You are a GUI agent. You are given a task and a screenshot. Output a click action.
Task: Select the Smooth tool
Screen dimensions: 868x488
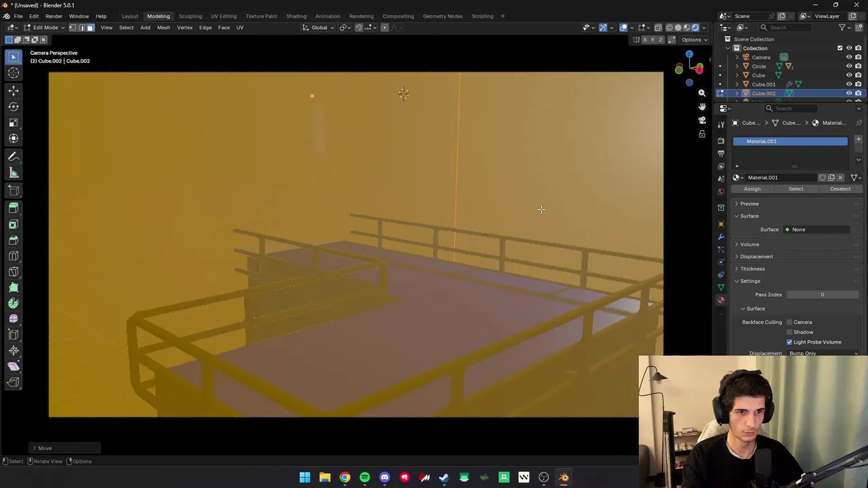[14, 319]
